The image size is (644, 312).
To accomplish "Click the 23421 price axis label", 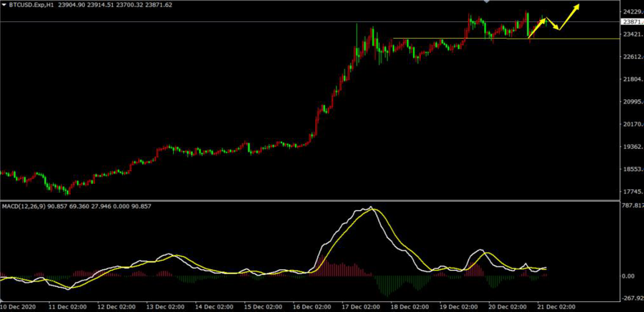I will 633,35.
